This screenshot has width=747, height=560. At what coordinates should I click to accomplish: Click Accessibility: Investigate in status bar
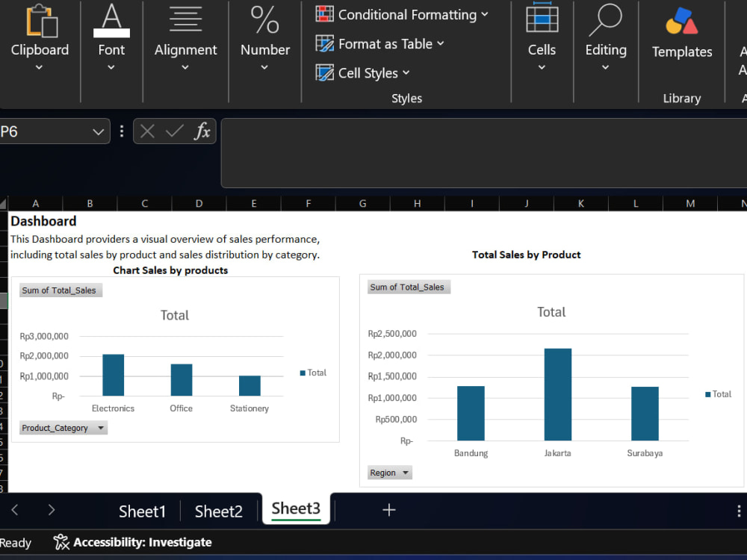click(x=142, y=542)
